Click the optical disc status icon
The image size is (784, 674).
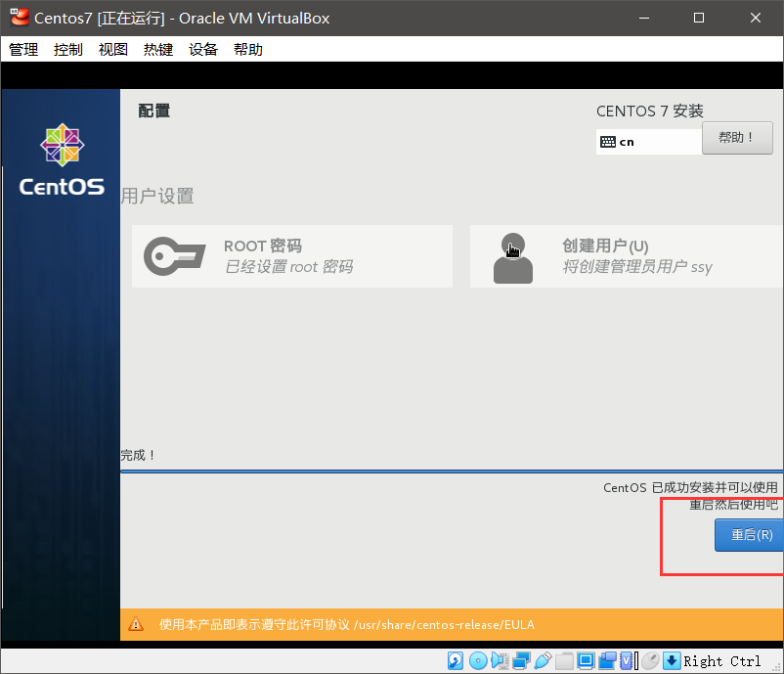pos(478,660)
